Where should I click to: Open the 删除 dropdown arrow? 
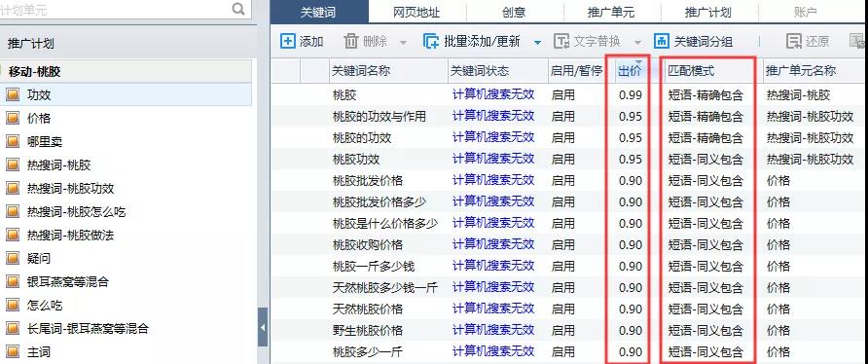click(404, 42)
